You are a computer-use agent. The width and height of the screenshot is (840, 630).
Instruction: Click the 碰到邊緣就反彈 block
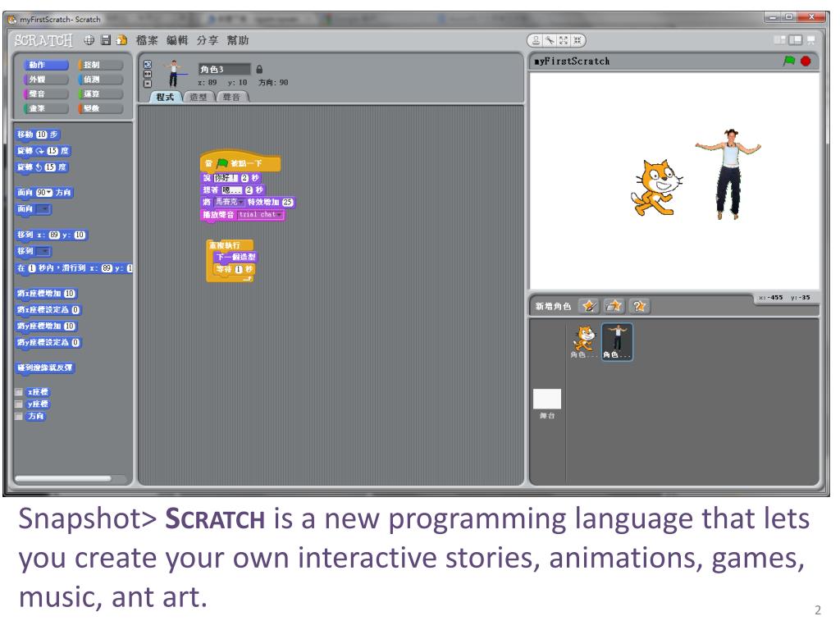tap(45, 368)
